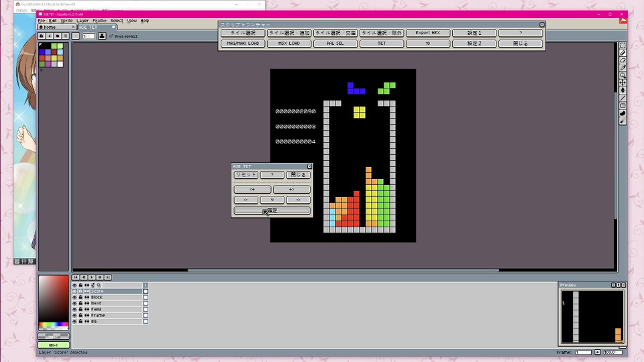The height and width of the screenshot is (362, 644).
Task: Select the Blur tool
Action: (623, 121)
